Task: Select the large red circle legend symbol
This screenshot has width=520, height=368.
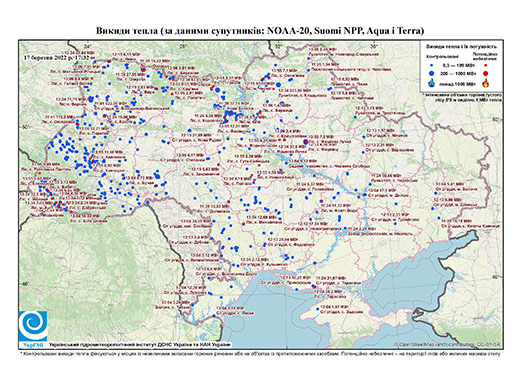Action: 486,73
